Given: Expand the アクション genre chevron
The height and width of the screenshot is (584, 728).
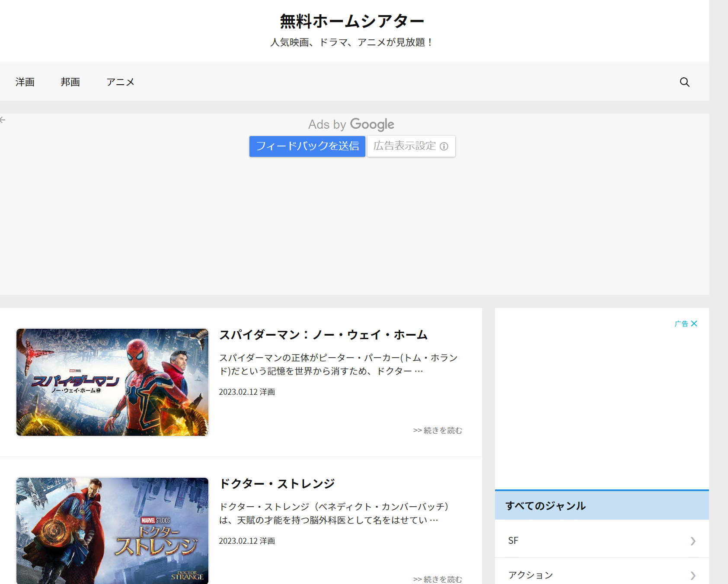Looking at the screenshot, I should pos(693,575).
